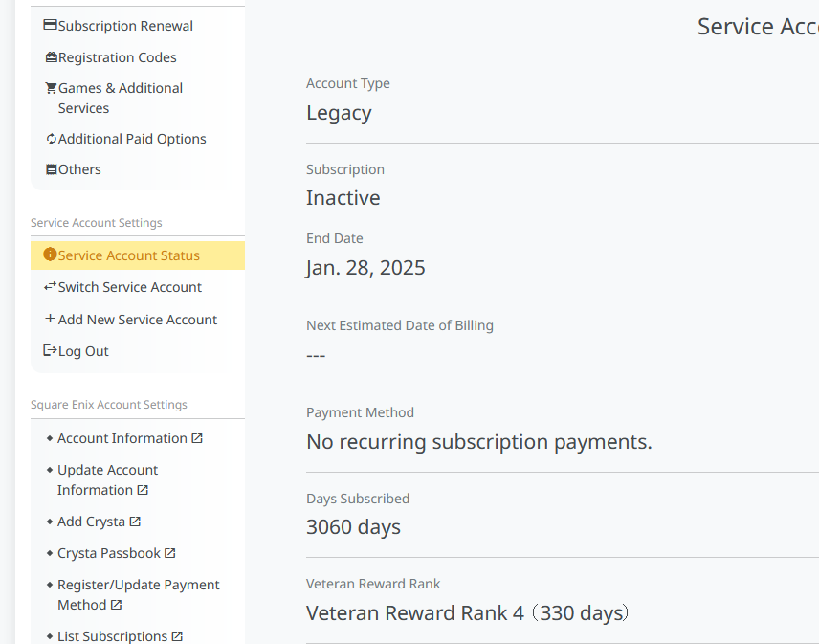Click external link icon next to Crysta Passbook
819x644 pixels.
coord(169,552)
